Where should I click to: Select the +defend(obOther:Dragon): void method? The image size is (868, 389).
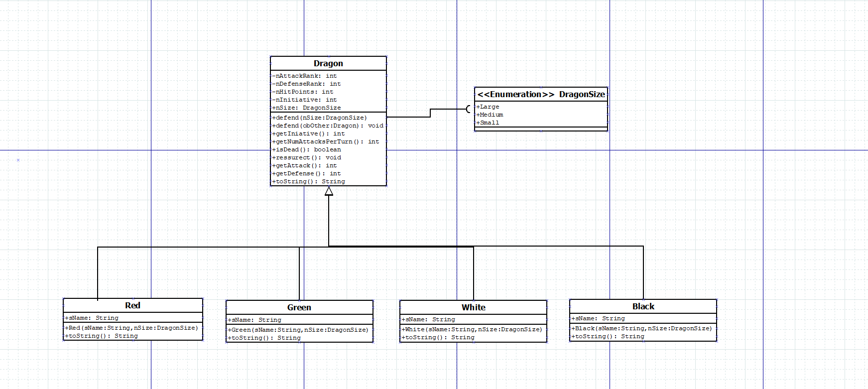[x=328, y=126]
